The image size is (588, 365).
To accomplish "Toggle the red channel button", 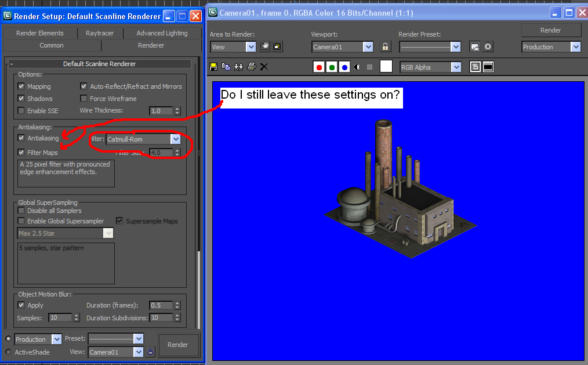I will 318,67.
